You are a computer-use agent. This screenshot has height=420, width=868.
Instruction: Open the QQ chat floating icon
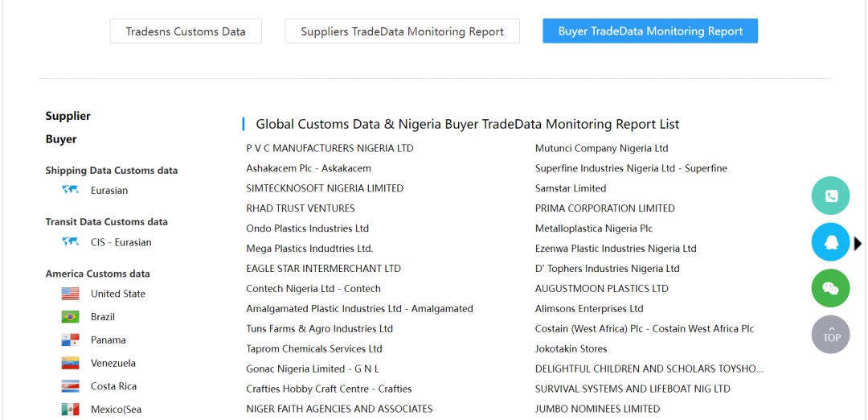tap(830, 242)
